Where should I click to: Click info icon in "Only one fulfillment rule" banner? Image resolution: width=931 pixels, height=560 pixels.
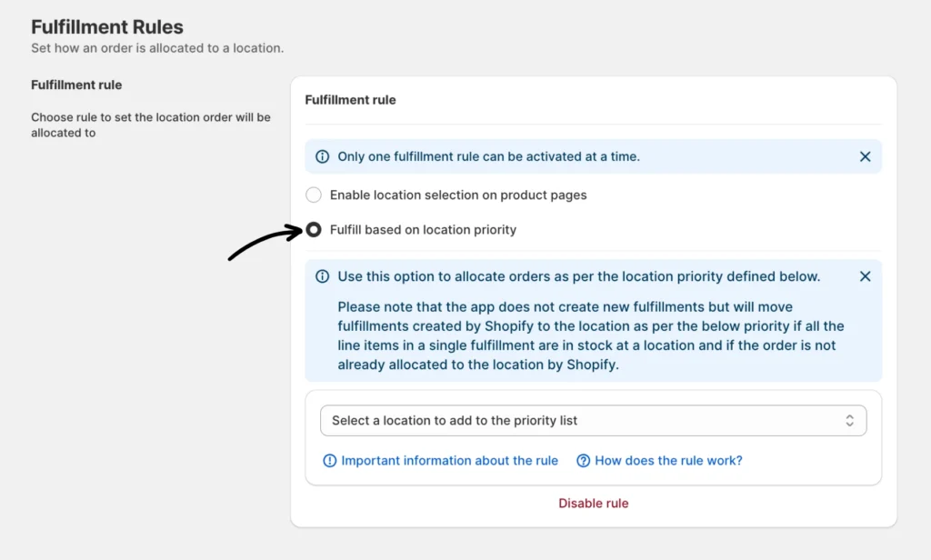point(322,156)
